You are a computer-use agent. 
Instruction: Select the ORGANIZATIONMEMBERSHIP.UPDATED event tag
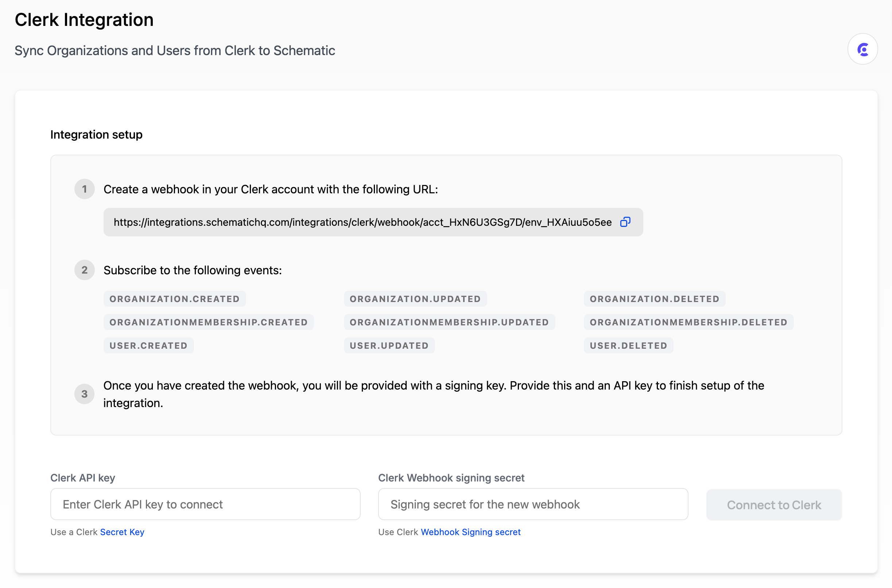pos(449,322)
